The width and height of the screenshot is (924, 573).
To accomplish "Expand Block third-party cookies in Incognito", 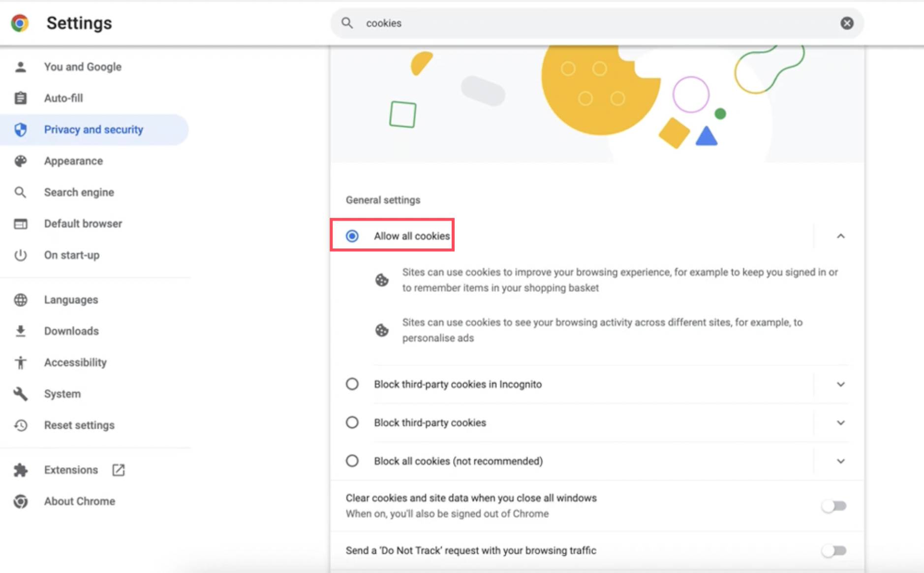I will coord(840,384).
